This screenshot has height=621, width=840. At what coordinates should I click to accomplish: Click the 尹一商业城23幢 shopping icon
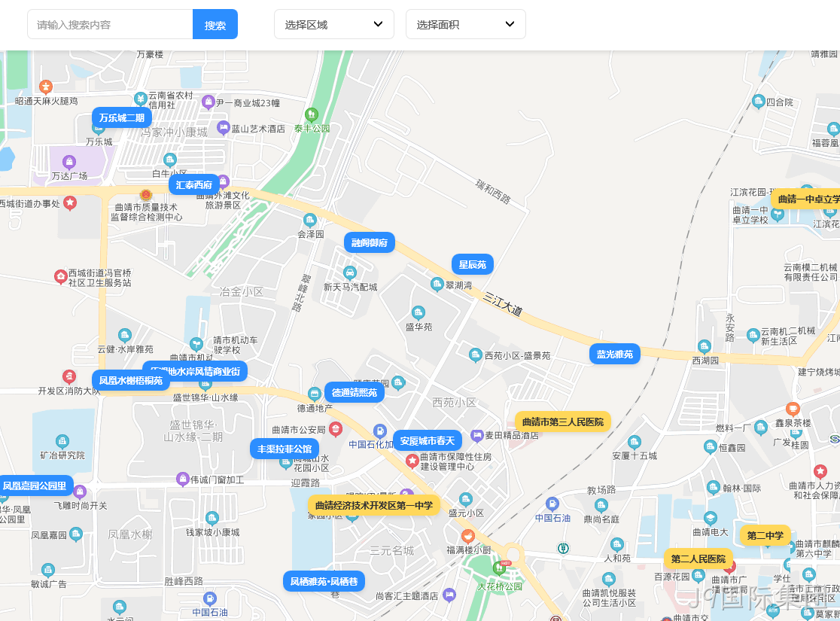click(x=208, y=102)
